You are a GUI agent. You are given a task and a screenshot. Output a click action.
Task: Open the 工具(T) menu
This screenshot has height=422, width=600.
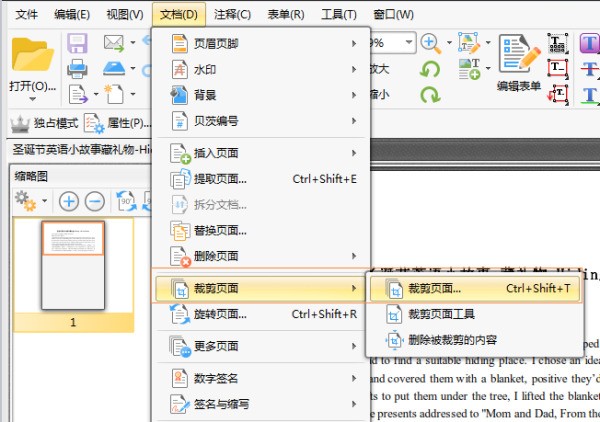click(339, 15)
